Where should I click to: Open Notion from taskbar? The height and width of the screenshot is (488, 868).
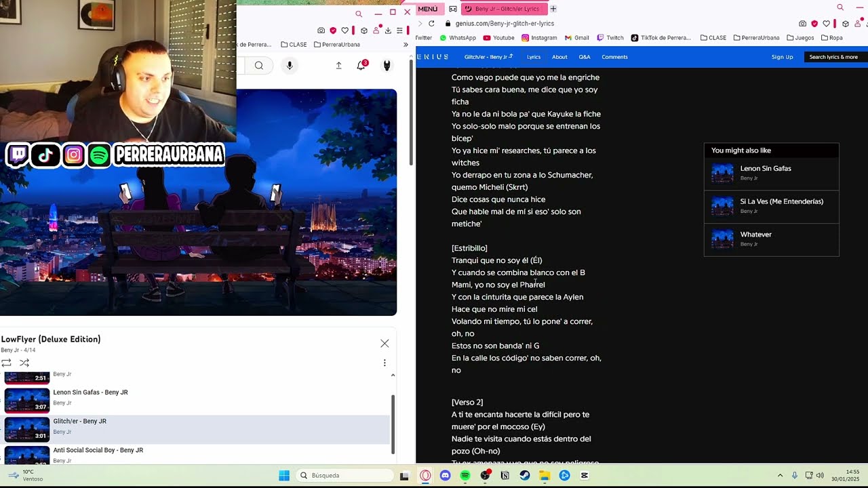[x=505, y=476]
